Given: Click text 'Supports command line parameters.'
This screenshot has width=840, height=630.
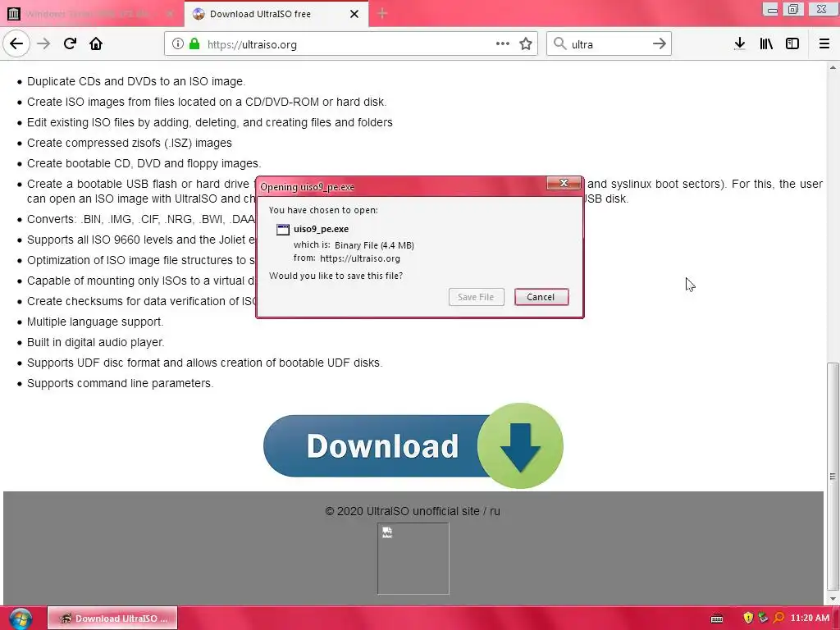Looking at the screenshot, I should click(x=120, y=384).
